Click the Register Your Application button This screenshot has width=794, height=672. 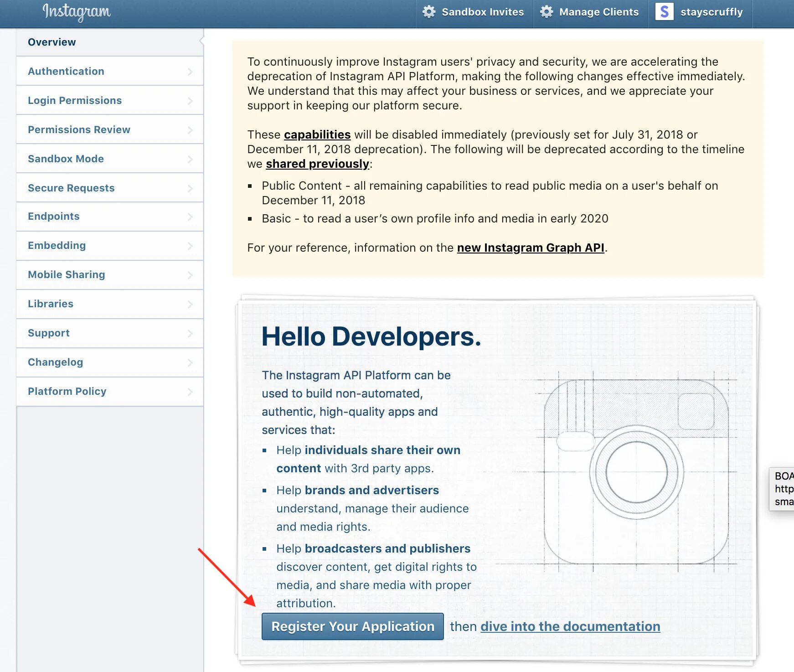(x=353, y=626)
